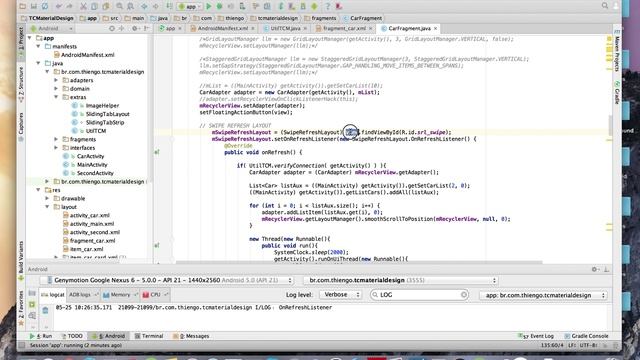
Task: Open the 4: Run tool window button
Action: click(41, 336)
